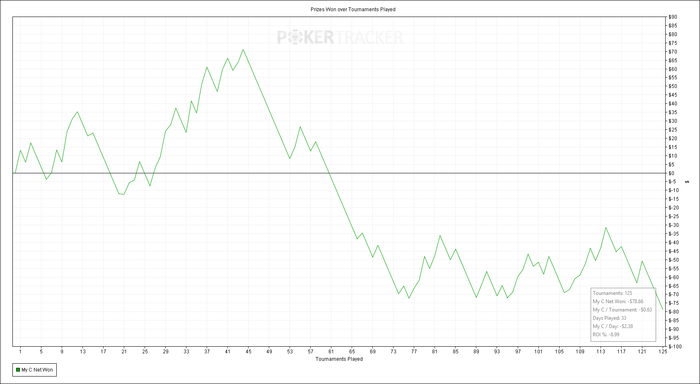Screen dimensions: 700x384
Task: Click the x-axis tick label 125
Action: tap(662, 352)
